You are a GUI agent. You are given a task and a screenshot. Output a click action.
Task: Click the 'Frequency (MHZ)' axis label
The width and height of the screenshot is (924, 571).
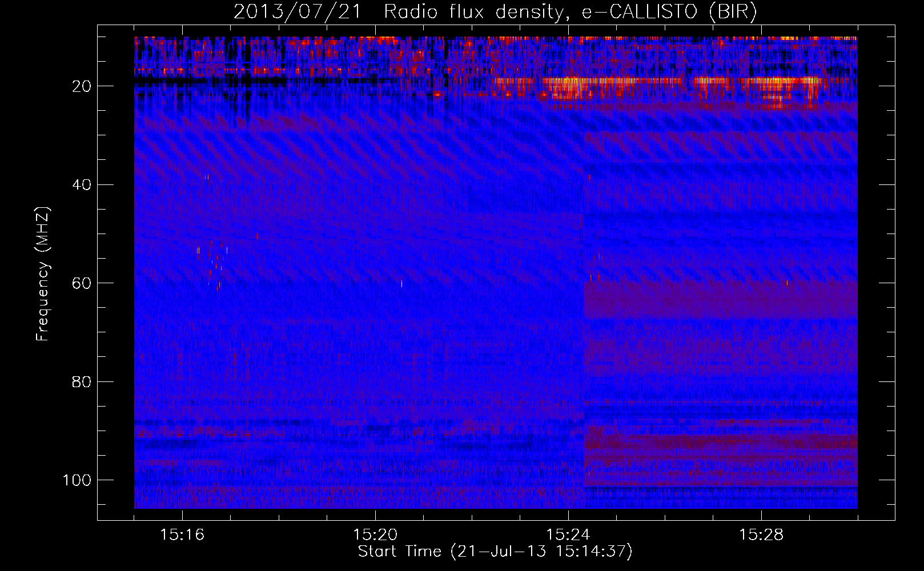[x=43, y=274]
